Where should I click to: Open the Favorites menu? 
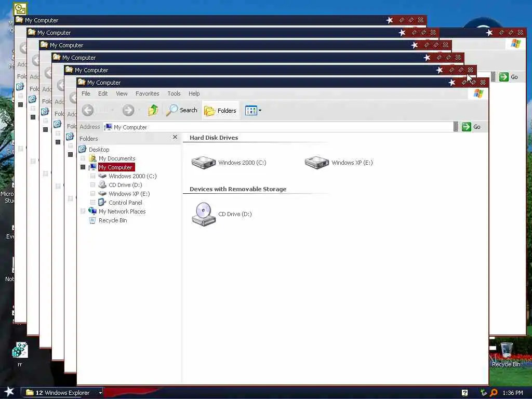(147, 94)
